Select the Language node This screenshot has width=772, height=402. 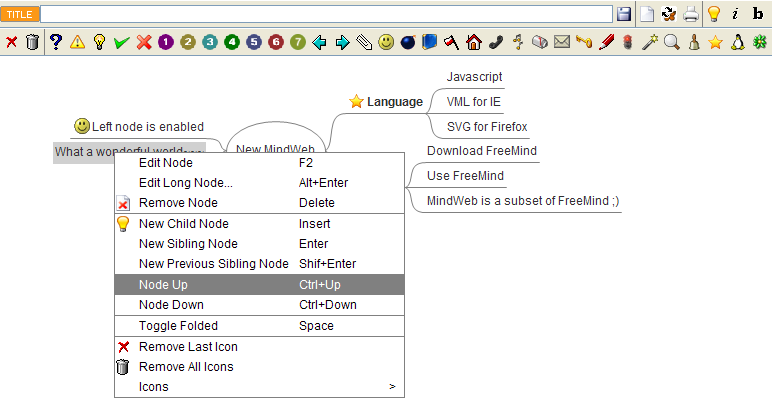(386, 101)
